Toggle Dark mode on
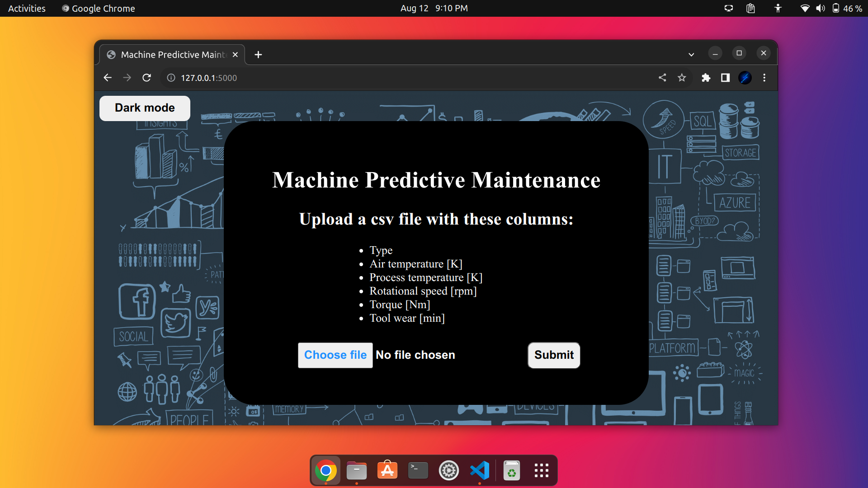Viewport: 868px width, 488px height. pyautogui.click(x=144, y=108)
